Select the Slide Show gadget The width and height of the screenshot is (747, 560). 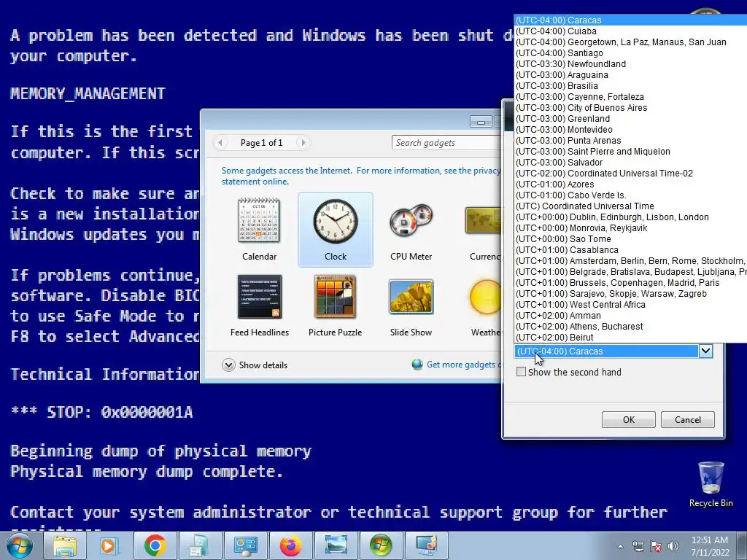click(411, 306)
